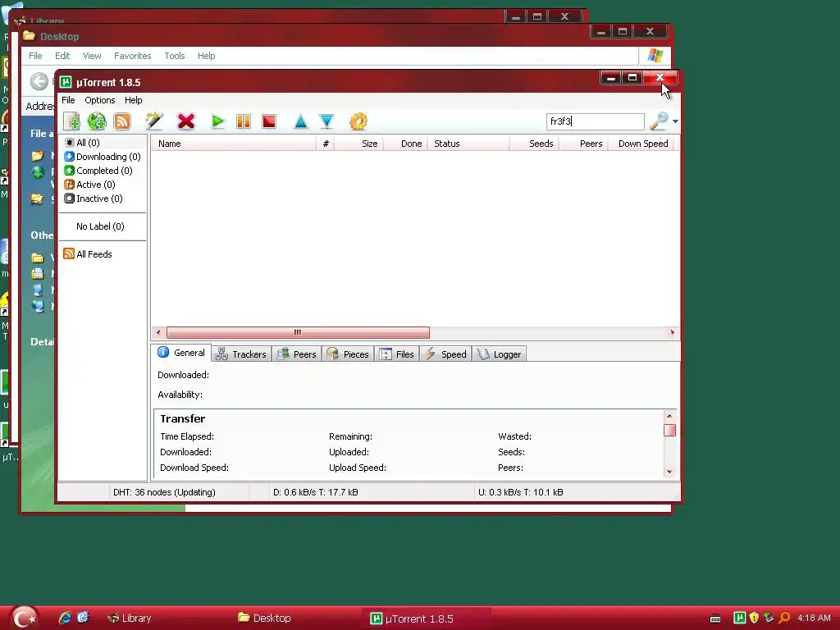Click horizontal scrollbar right arrow
The width and height of the screenshot is (840, 630).
coord(673,333)
